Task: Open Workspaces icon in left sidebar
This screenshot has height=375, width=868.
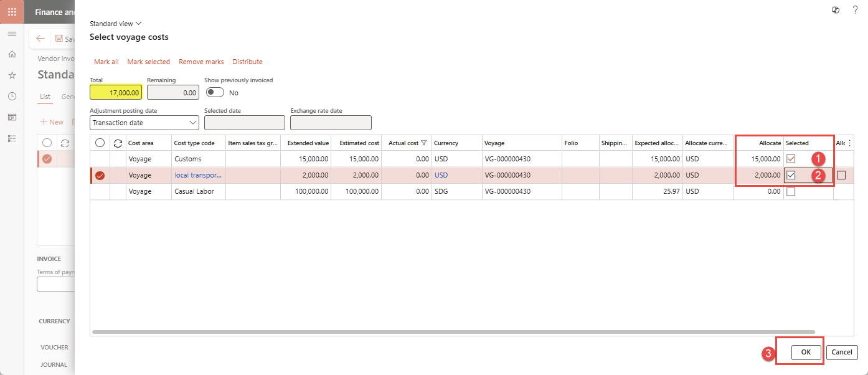Action: click(12, 117)
